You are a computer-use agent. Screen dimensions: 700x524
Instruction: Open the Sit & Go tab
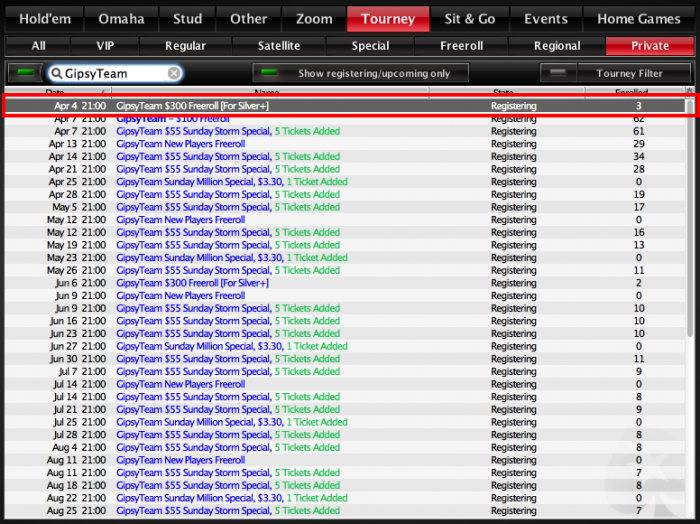[x=470, y=19]
